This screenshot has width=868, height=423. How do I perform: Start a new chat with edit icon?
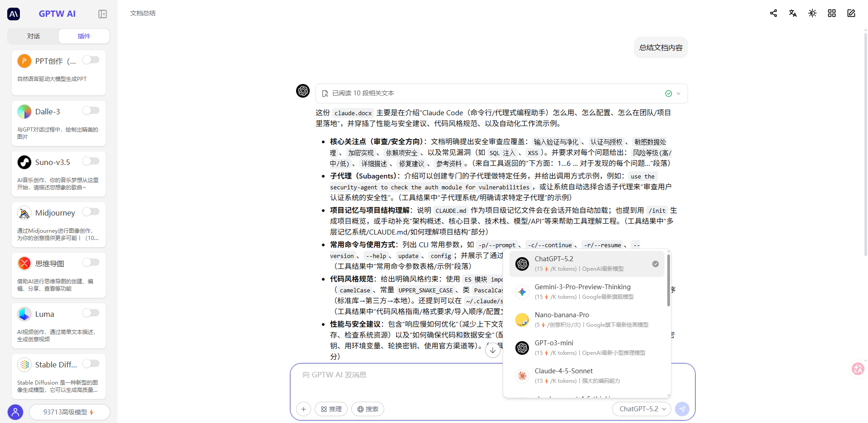pos(851,13)
